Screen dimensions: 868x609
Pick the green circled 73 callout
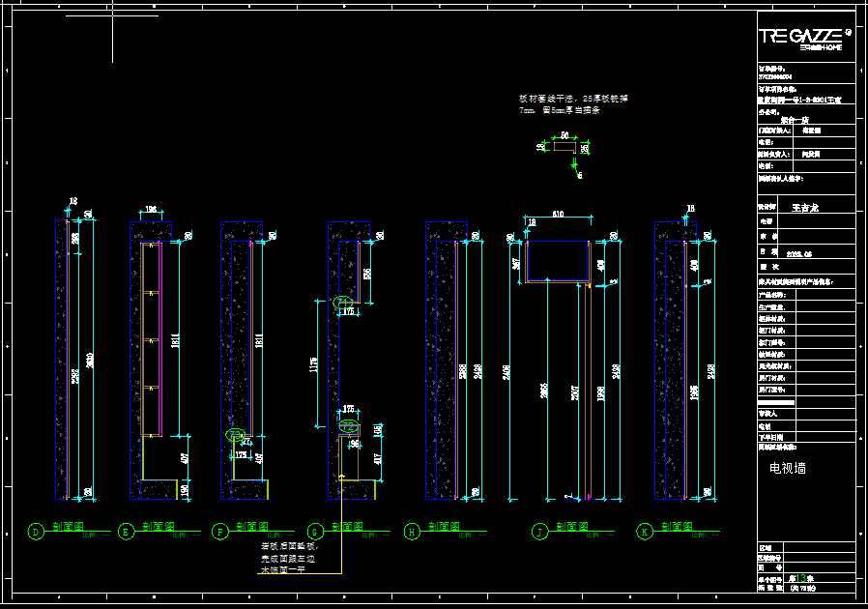click(x=235, y=435)
